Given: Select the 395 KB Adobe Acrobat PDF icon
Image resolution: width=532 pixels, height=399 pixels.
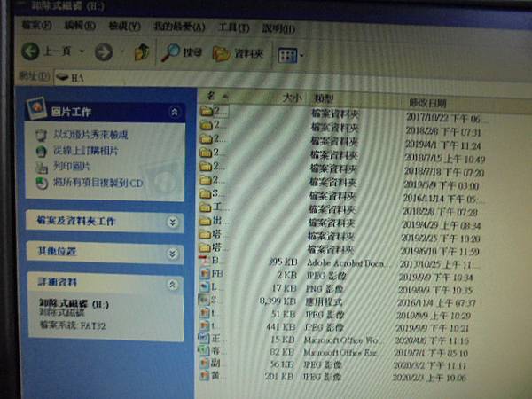Looking at the screenshot, I should pyautogui.click(x=204, y=261).
